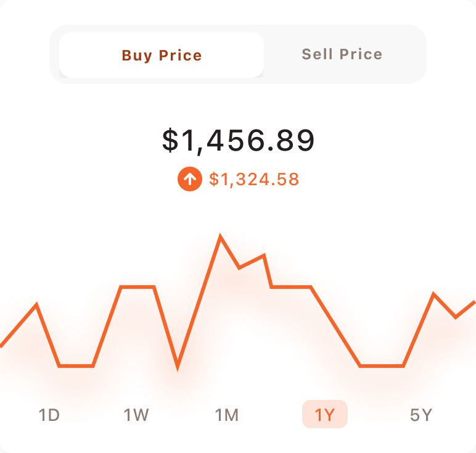Image resolution: width=476 pixels, height=453 pixels.
Task: Click the $1,456.89 main price
Action: click(238, 141)
